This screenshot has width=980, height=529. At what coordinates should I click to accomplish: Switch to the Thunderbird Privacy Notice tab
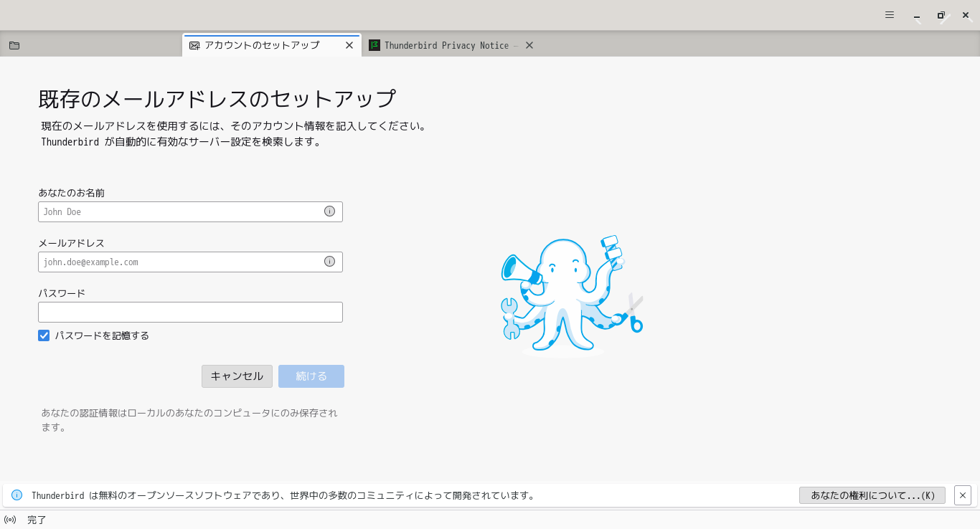(x=452, y=45)
